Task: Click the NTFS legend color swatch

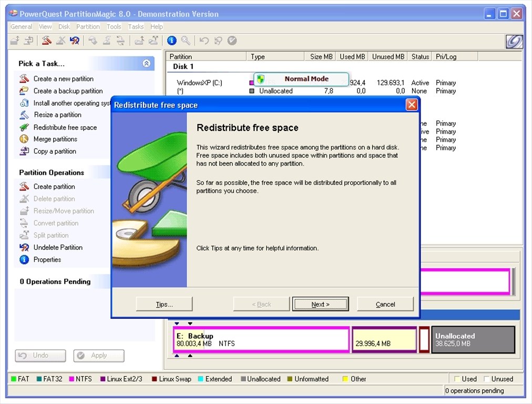Action: 71,379
